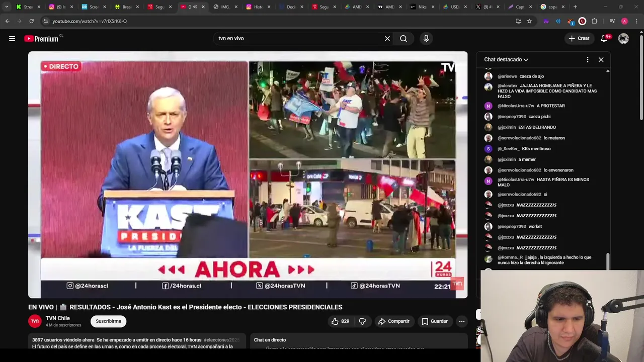Click the red circular 'U' extension icon

[582, 21]
